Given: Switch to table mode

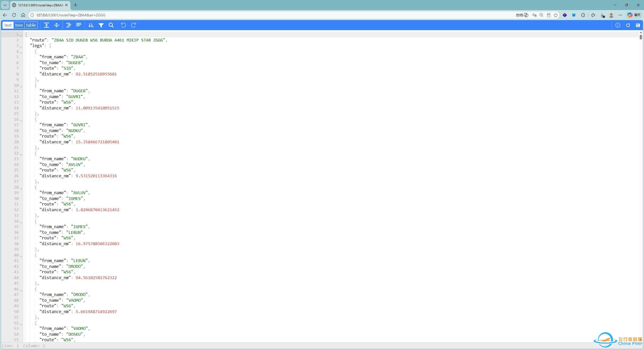Looking at the screenshot, I should pos(31,25).
